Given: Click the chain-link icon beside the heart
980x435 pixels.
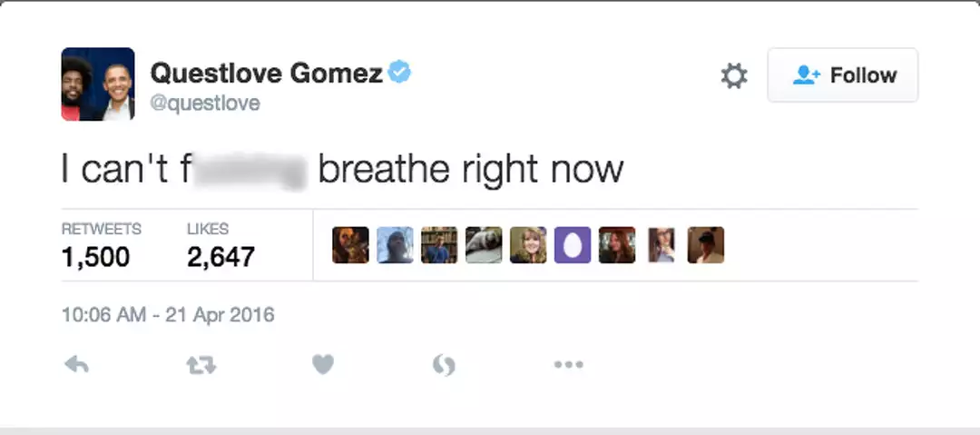Looking at the screenshot, I should tap(444, 365).
